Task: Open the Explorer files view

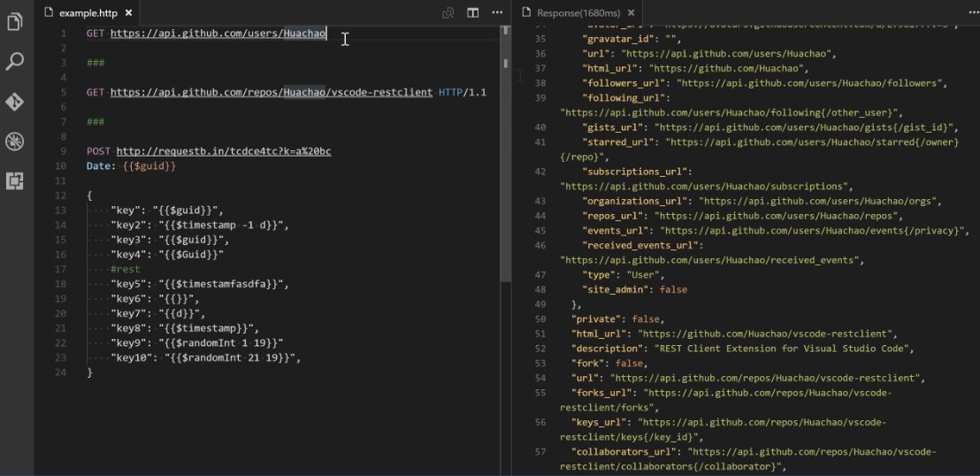Action: click(x=15, y=22)
